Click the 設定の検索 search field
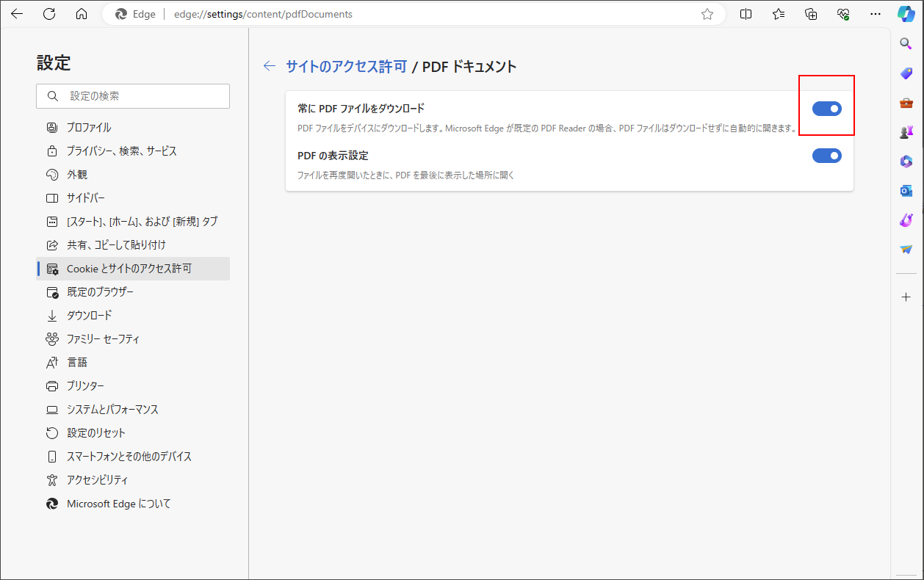Viewport: 924px width, 580px height. click(x=132, y=95)
